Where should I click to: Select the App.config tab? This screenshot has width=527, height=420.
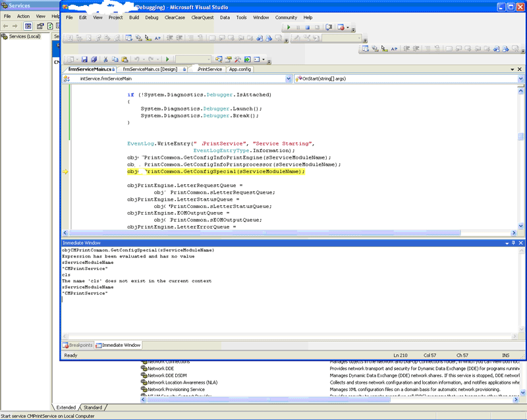(240, 69)
